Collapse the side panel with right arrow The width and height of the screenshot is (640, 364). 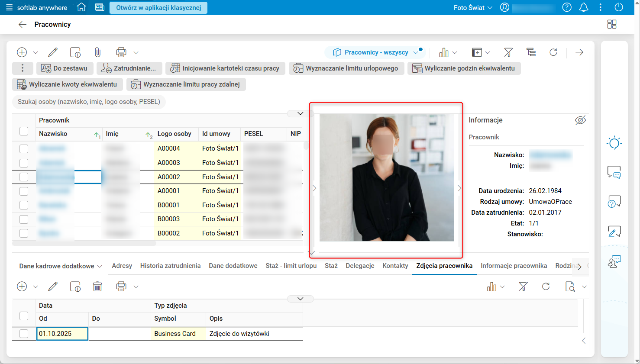pos(579,52)
